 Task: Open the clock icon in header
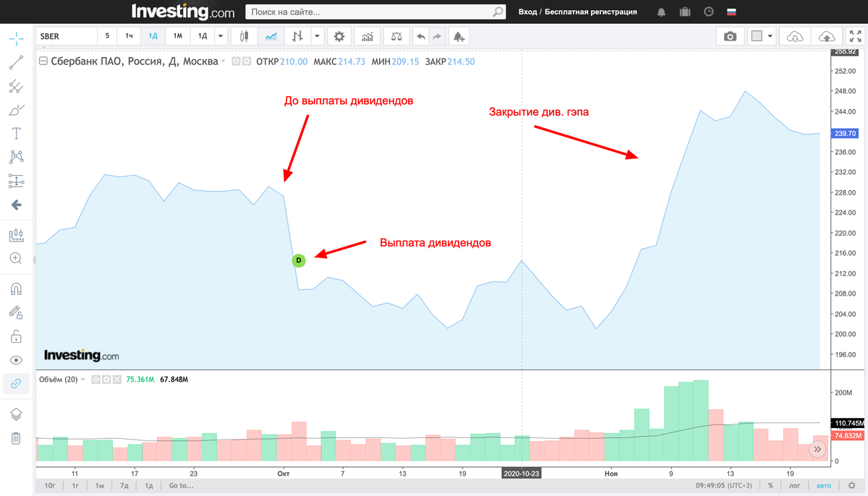709,12
